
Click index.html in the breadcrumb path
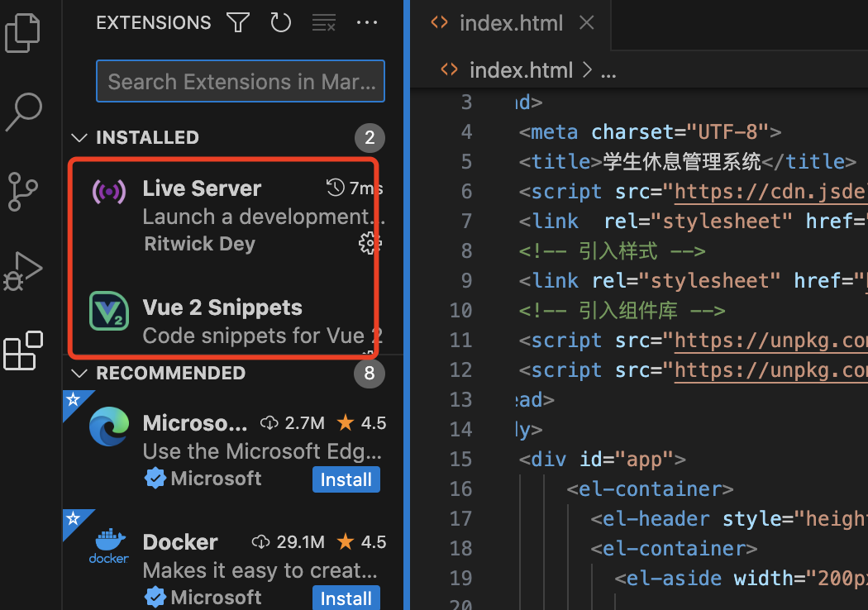(x=521, y=70)
